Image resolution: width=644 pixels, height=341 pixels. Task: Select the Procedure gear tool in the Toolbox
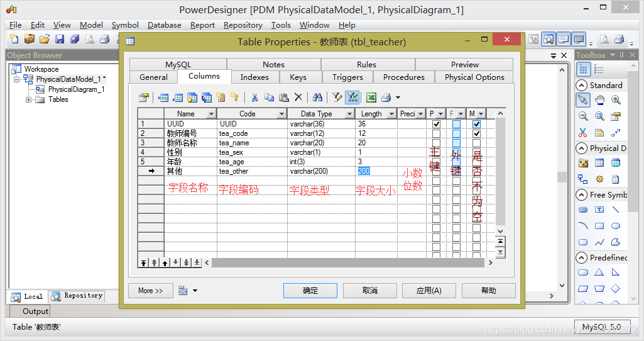[x=599, y=179]
